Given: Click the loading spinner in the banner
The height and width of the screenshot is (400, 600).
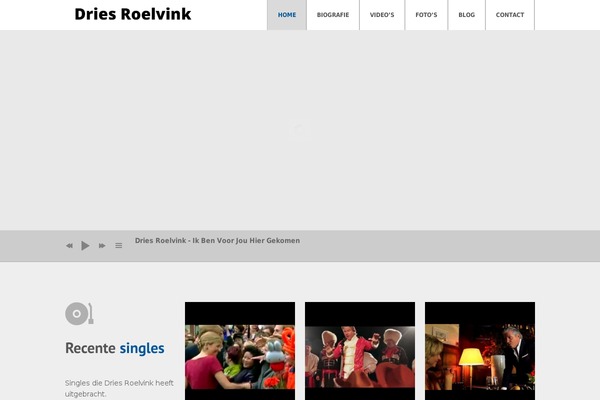Looking at the screenshot, I should click(300, 130).
